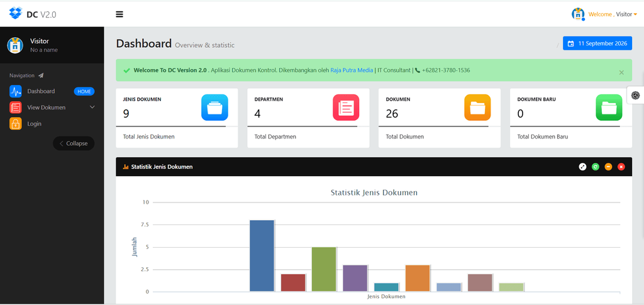The image size is (644, 305).
Task: Click the red View Dokumen icon
Action: tap(16, 108)
